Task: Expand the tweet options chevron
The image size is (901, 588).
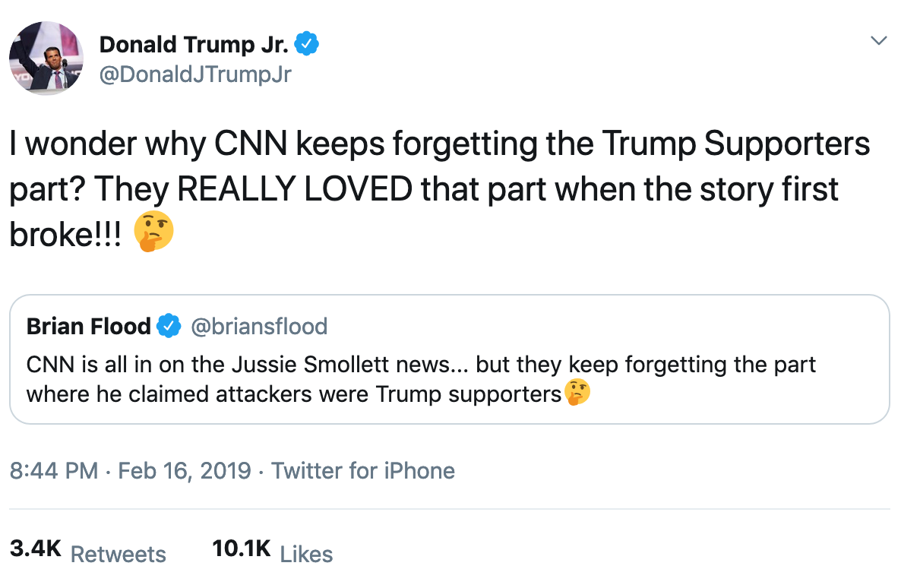Action: [x=878, y=40]
